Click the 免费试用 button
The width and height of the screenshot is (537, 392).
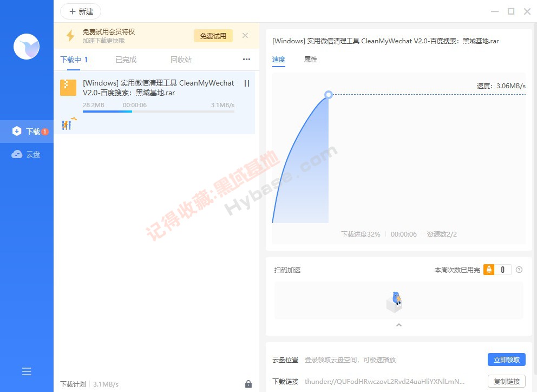[213, 36]
